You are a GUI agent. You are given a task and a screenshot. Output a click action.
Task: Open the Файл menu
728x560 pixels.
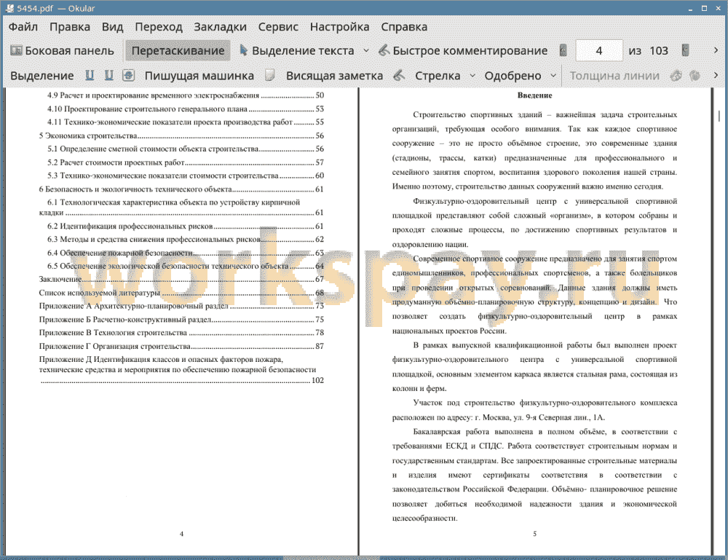tap(23, 27)
